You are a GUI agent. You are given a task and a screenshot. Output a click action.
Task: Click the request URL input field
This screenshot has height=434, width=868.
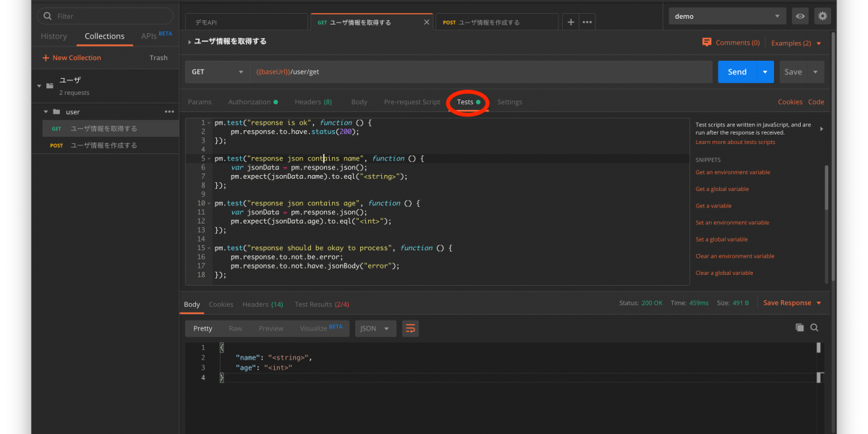481,72
